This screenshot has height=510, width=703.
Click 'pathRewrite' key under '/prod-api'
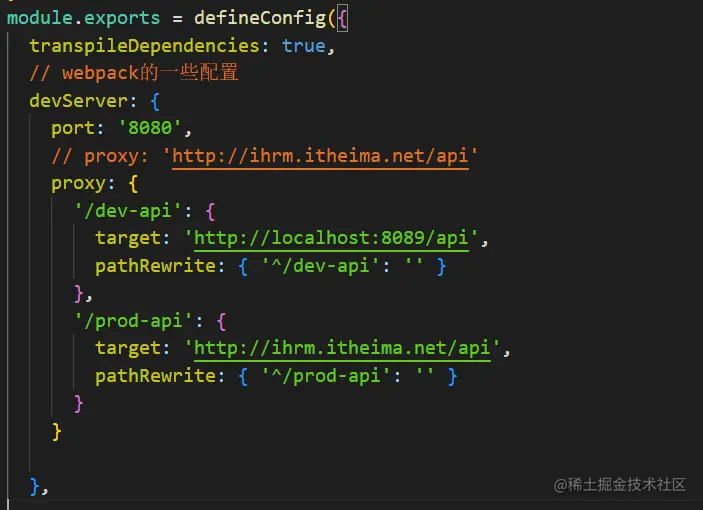tap(156, 376)
